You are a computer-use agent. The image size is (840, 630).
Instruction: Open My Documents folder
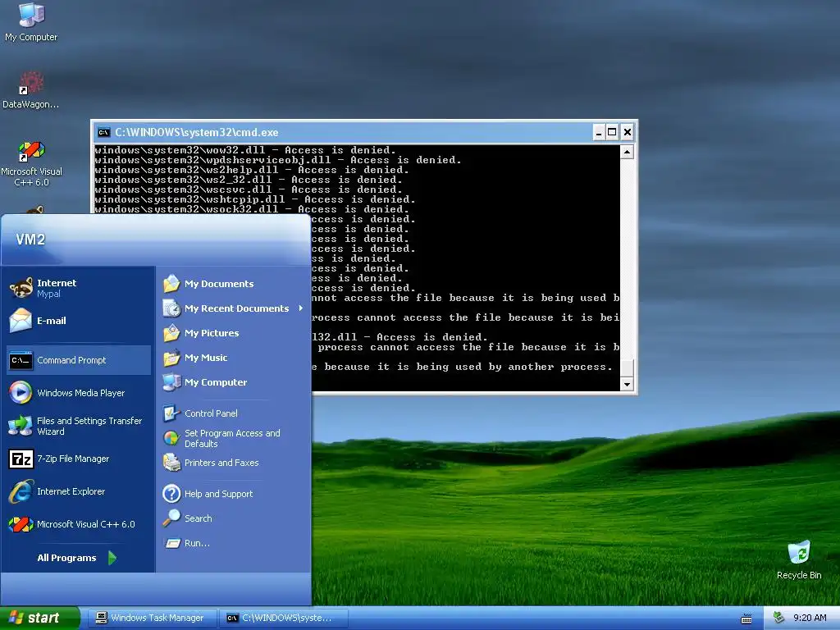click(233, 283)
